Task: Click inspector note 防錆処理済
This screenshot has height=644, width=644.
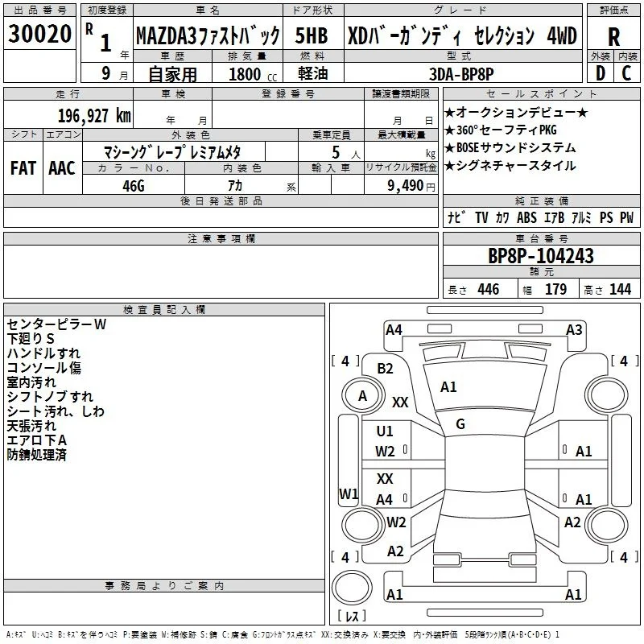Action: pos(37,455)
